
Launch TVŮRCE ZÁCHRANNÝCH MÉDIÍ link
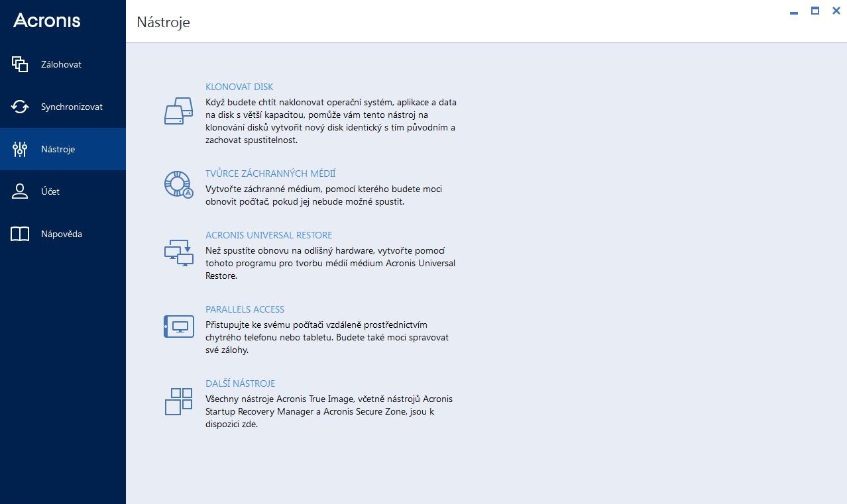270,174
